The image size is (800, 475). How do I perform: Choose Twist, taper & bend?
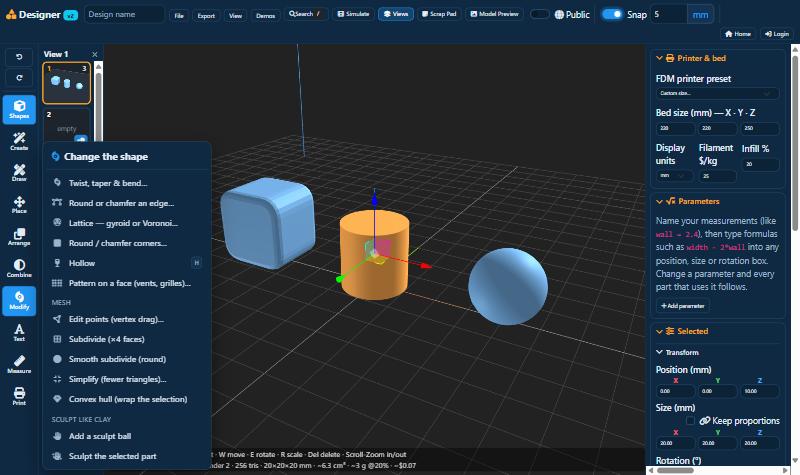click(x=127, y=183)
